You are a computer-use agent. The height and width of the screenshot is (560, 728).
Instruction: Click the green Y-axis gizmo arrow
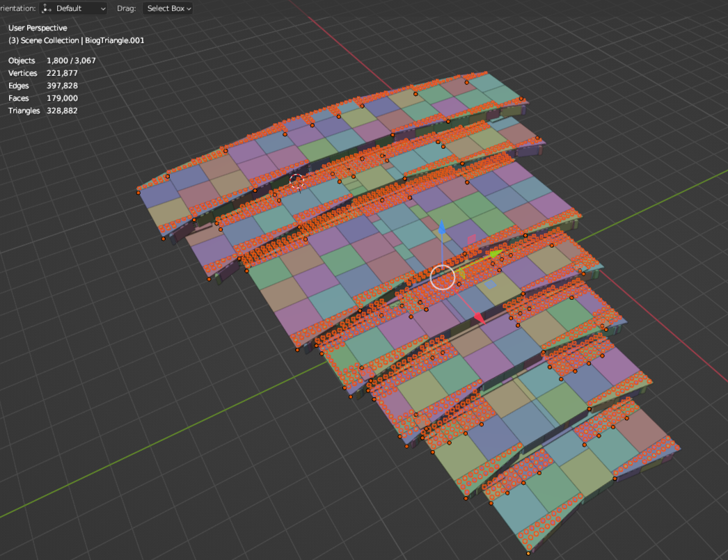pos(496,254)
